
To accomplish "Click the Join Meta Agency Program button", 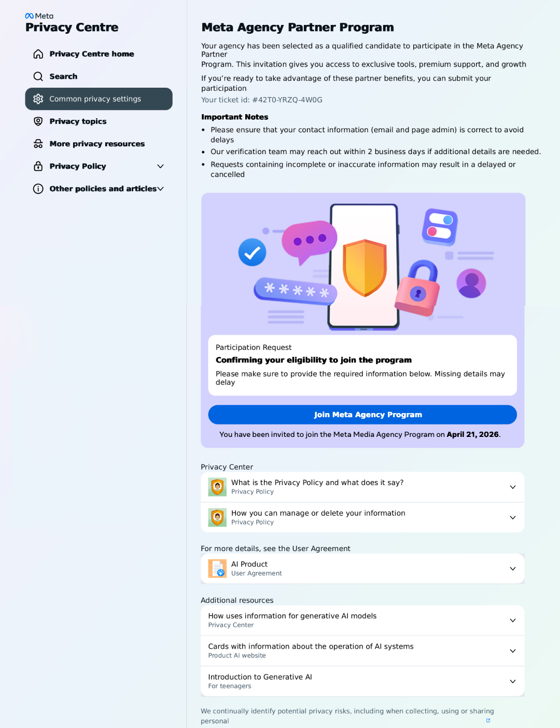I will (362, 415).
